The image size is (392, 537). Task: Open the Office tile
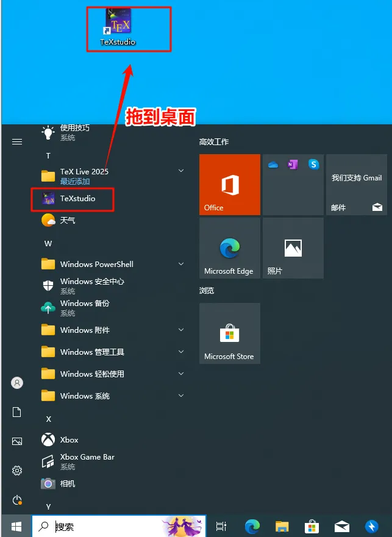pyautogui.click(x=230, y=185)
